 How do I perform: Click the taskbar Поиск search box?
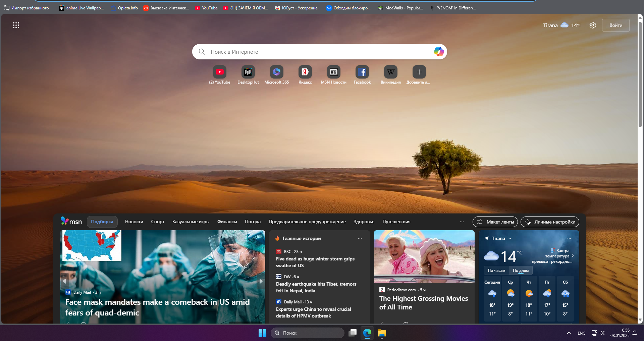click(x=308, y=333)
